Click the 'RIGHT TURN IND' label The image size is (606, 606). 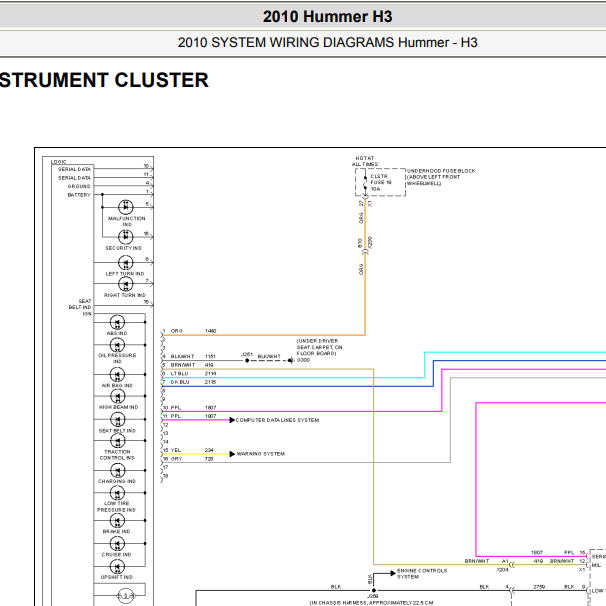125,295
